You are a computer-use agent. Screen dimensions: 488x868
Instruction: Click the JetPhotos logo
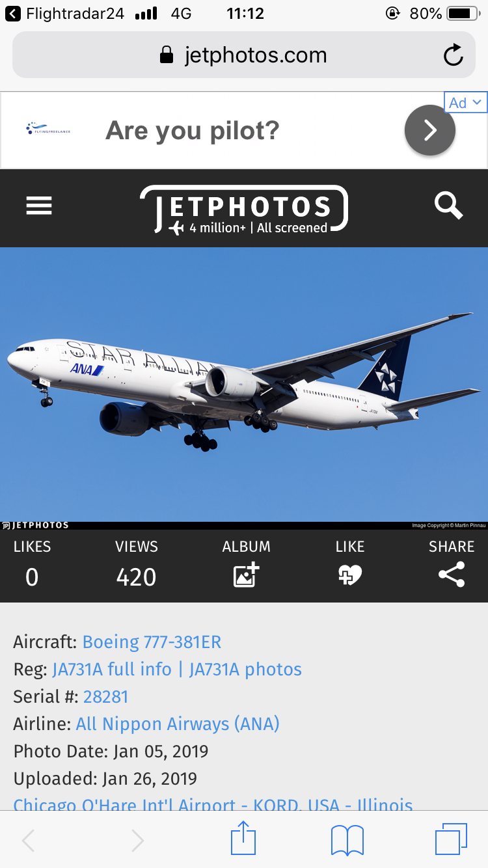[244, 209]
